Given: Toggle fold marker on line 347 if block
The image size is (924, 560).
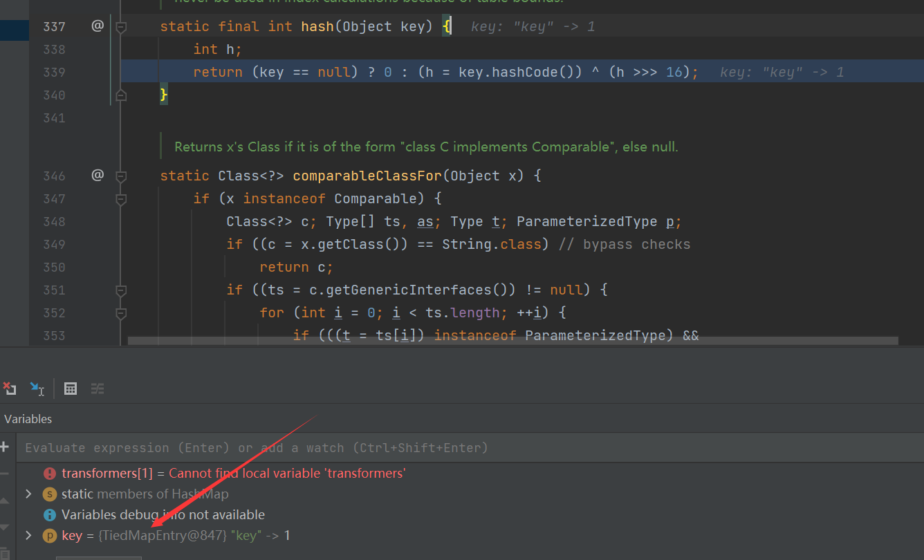Looking at the screenshot, I should [x=121, y=199].
